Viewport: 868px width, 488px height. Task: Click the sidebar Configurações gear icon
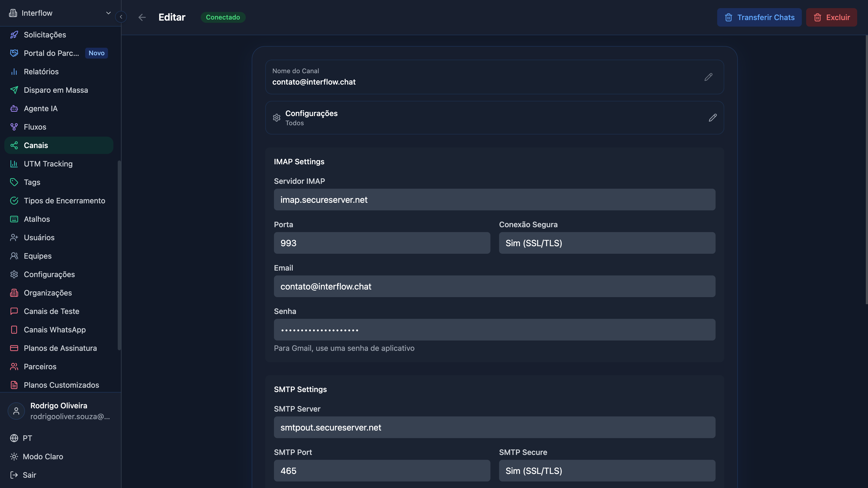pyautogui.click(x=14, y=274)
